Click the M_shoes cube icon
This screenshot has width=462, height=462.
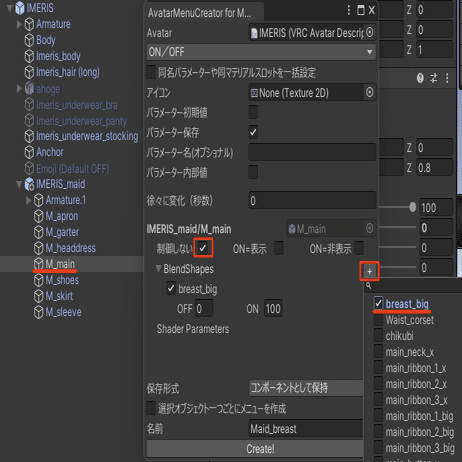pos(39,280)
